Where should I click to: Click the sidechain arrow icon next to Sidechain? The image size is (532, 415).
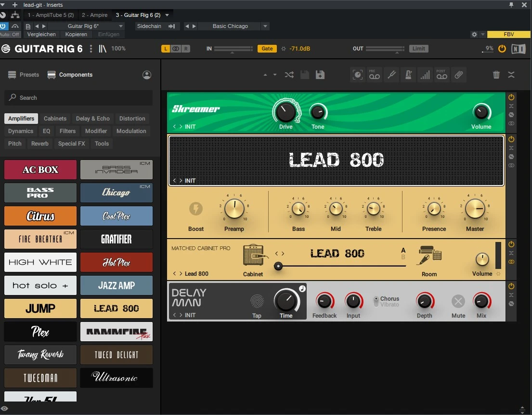click(x=172, y=26)
